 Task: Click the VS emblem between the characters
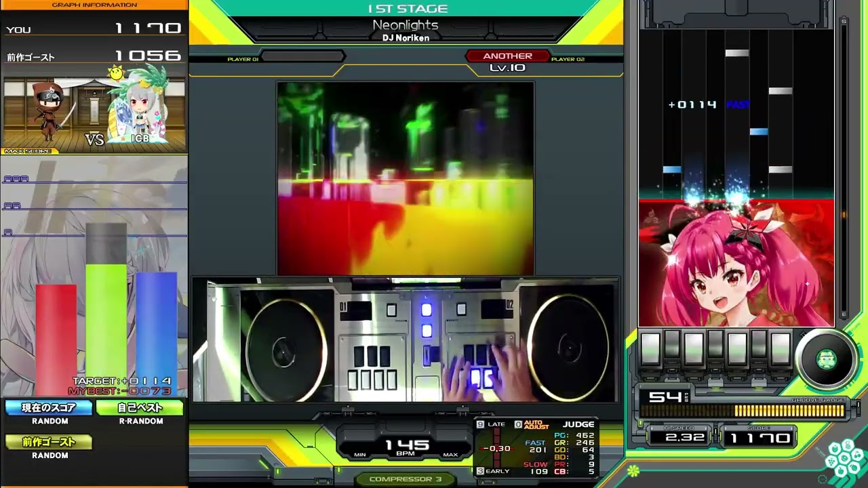(94, 139)
